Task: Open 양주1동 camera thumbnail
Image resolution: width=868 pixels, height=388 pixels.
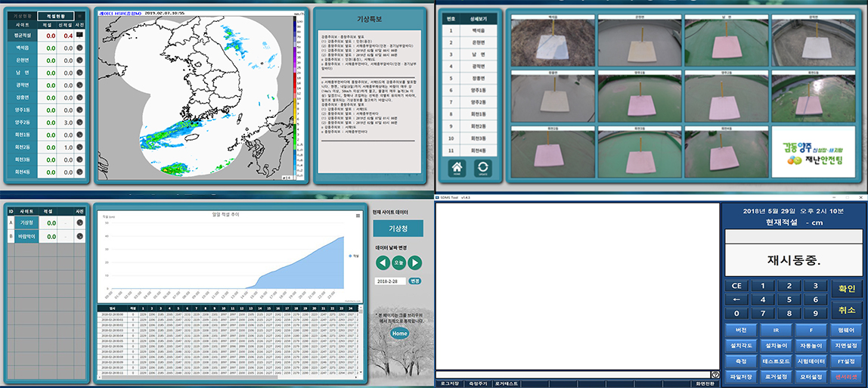Action: 639,96
